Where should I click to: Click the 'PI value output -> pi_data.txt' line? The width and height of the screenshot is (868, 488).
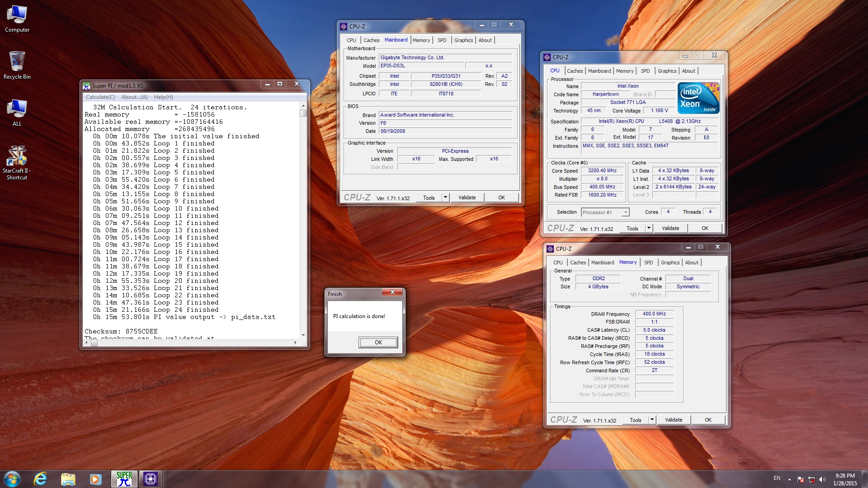(x=184, y=317)
